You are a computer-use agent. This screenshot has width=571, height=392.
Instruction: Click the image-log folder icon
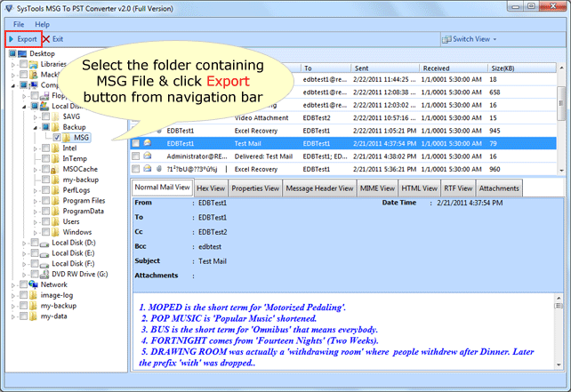tap(33, 295)
